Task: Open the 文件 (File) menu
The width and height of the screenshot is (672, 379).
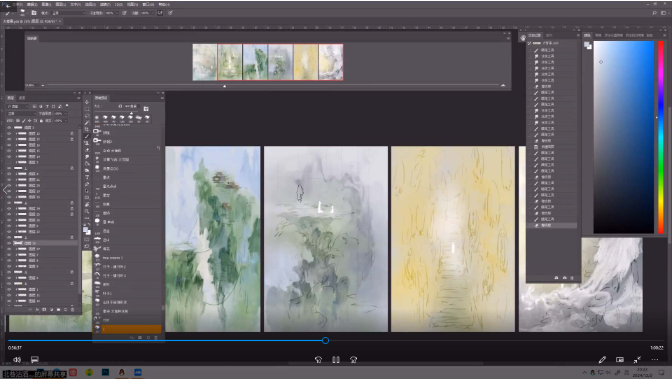Action: pos(19,4)
